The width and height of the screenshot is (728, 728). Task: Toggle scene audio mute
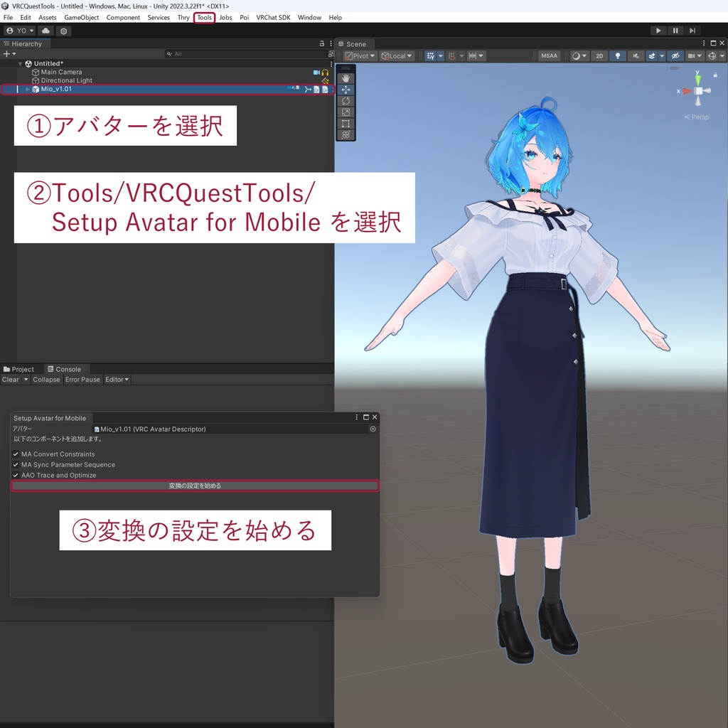[636, 55]
